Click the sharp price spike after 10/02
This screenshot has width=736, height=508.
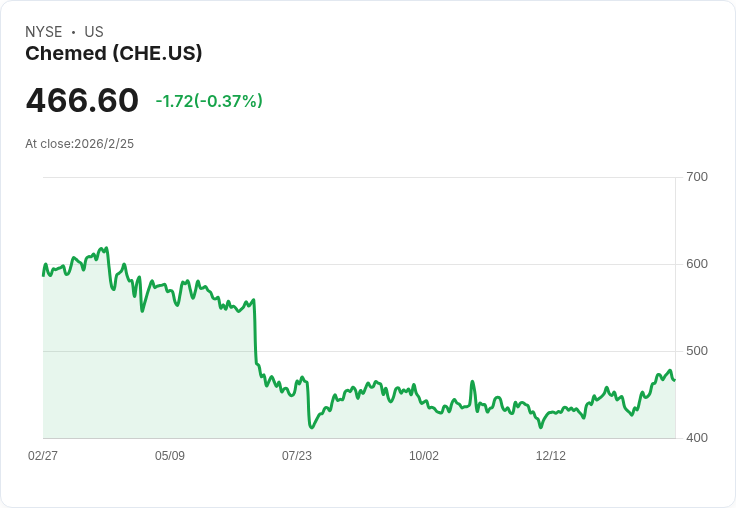click(x=473, y=382)
